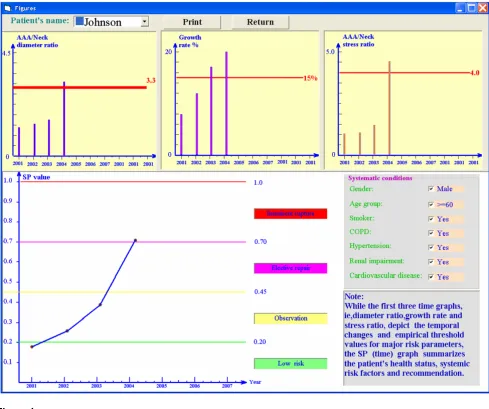Click the SP value axis title
Image resolution: width=489 pixels, height=409 pixels.
(36, 177)
